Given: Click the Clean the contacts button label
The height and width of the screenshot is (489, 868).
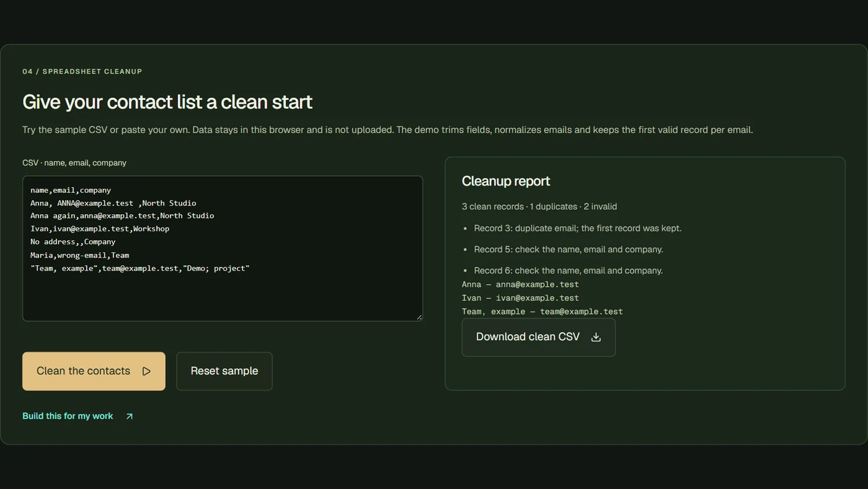Looking at the screenshot, I should (83, 371).
